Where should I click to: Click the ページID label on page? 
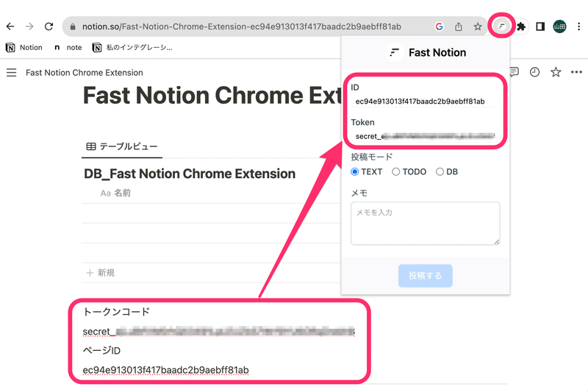101,351
